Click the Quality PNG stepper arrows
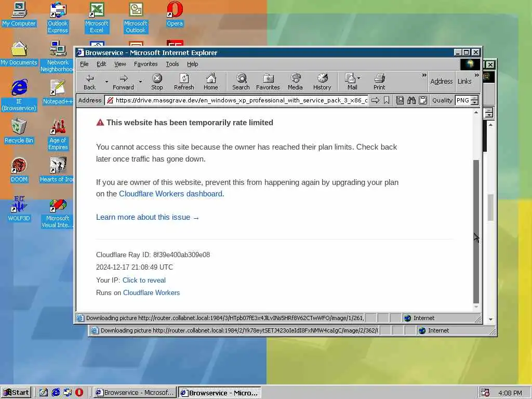Image resolution: width=532 pixels, height=399 pixels. tap(475, 100)
